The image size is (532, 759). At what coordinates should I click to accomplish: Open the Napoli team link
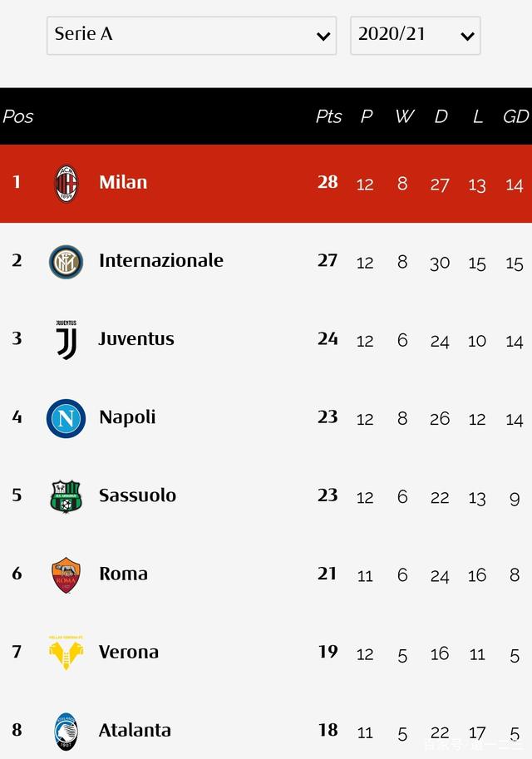pyautogui.click(x=127, y=416)
